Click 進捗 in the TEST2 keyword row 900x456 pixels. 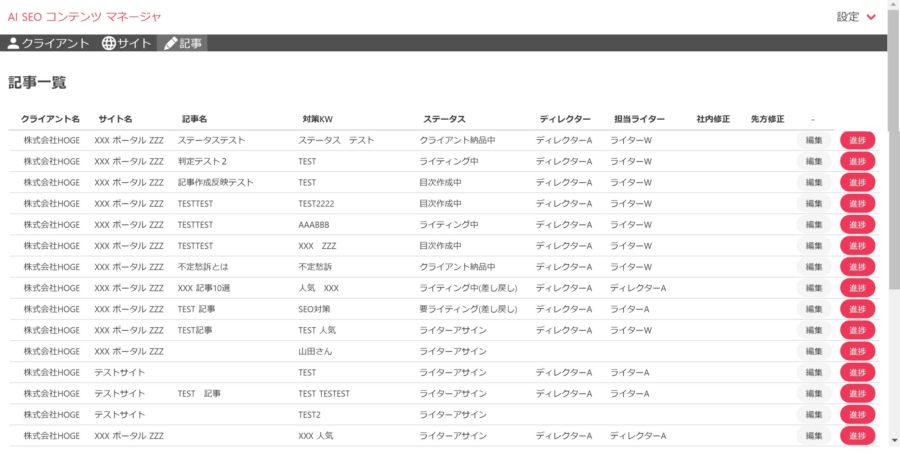858,415
